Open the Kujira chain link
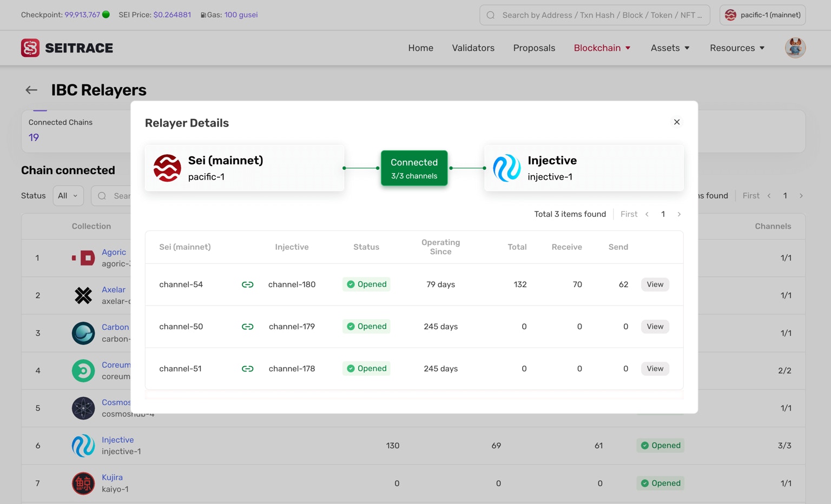Screen dimensions: 831x504 coord(112,478)
